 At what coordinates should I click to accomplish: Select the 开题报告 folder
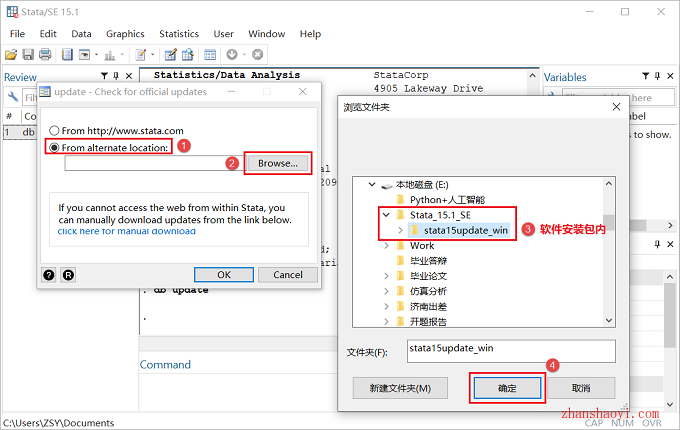tap(428, 322)
